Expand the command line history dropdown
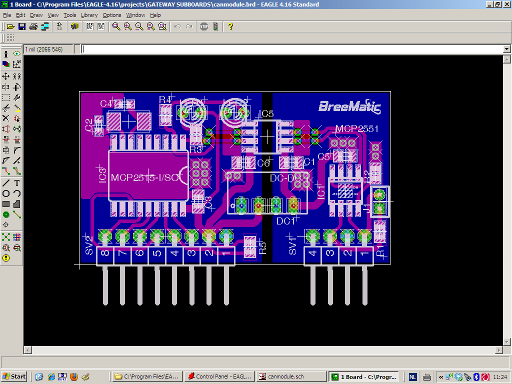Viewport: 512px width, 384px height. point(507,49)
